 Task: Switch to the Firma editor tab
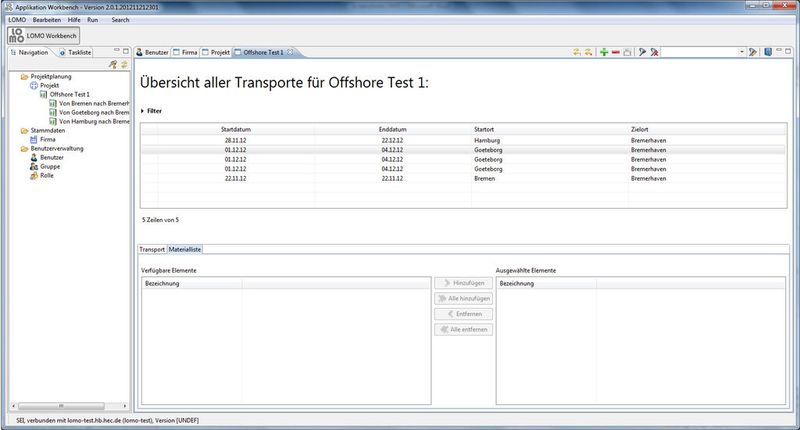(185, 52)
